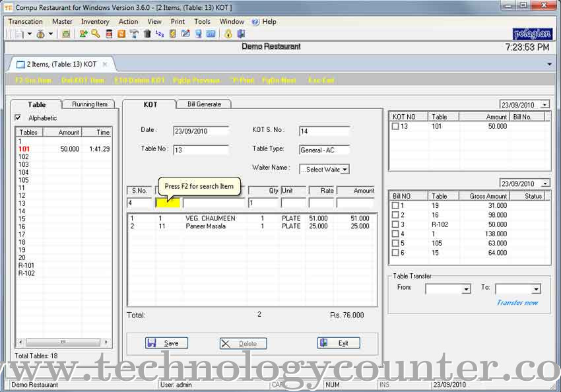
Task: Click the user with green arrow icon
Action: [84, 34]
